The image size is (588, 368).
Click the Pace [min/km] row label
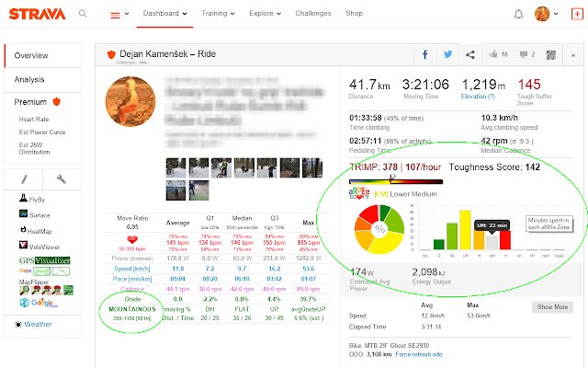[x=132, y=279]
